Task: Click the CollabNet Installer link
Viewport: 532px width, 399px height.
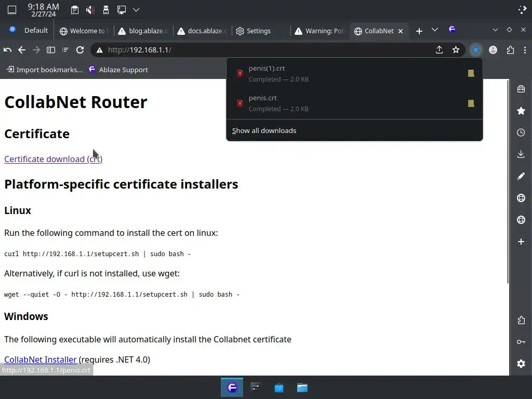Action: [x=41, y=360]
